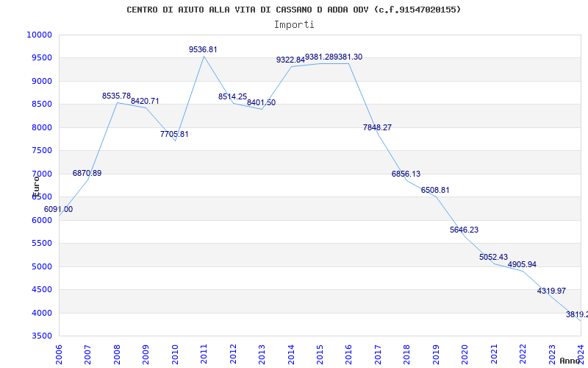
Task: Click the 2011 year axis label
Action: (x=204, y=355)
